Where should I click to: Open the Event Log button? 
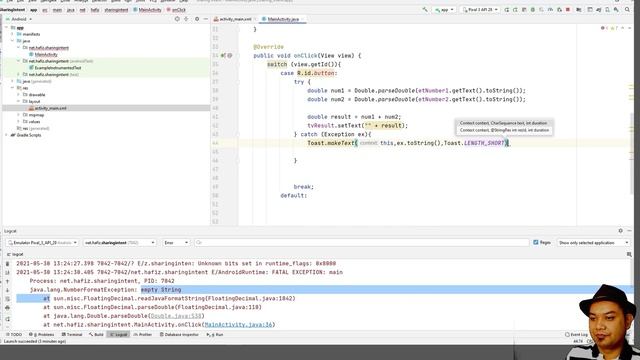576,334
